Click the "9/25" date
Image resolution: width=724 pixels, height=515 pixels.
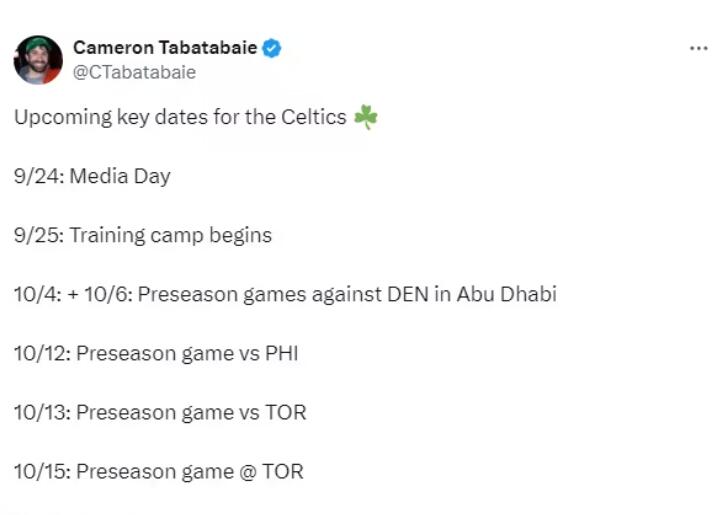(34, 236)
